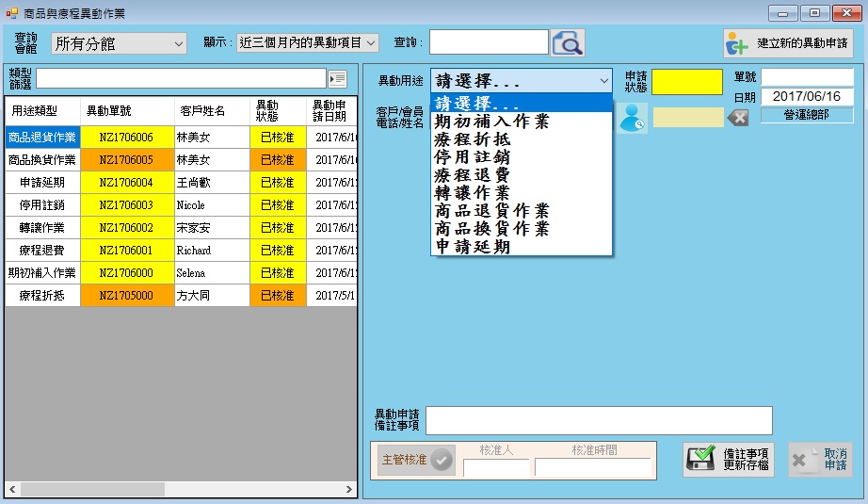This screenshot has height=504, width=868.
Task: Click the magnifier search icon beside query field
Action: click(568, 43)
